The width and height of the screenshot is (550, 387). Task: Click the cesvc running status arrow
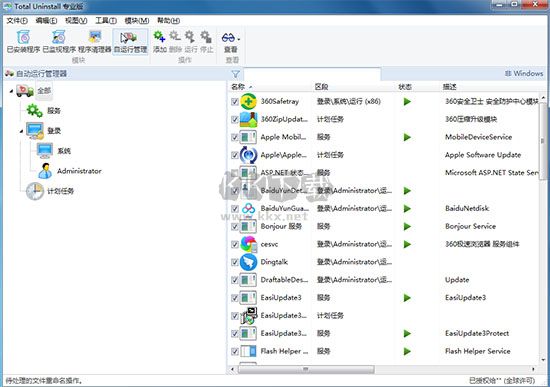[x=407, y=244]
